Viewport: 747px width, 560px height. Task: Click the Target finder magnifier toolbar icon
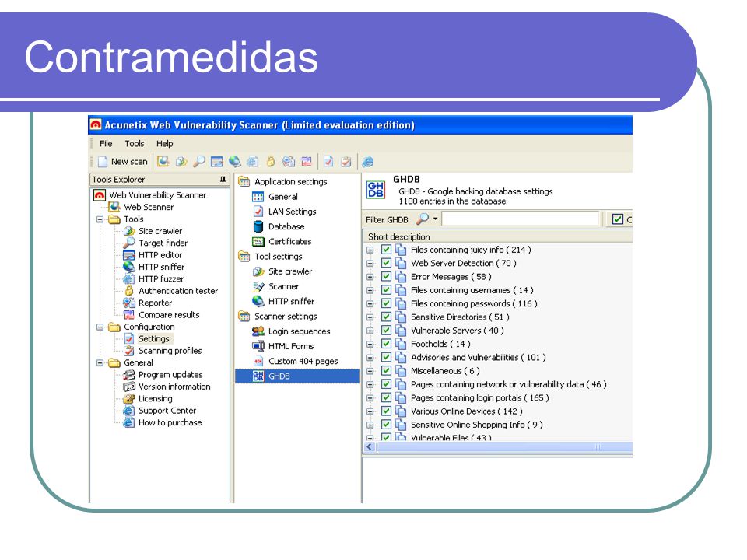point(199,162)
